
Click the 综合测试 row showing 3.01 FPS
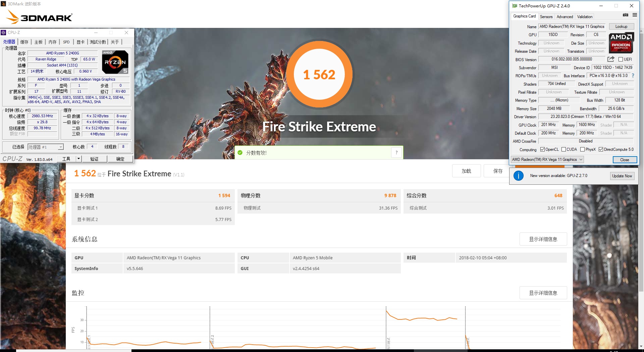[x=485, y=208]
